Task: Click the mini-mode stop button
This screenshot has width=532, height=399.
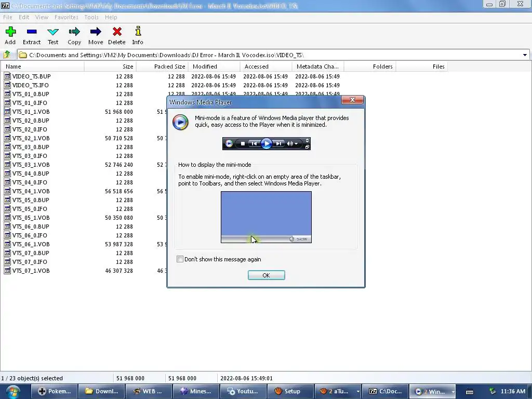Action: click(x=243, y=144)
